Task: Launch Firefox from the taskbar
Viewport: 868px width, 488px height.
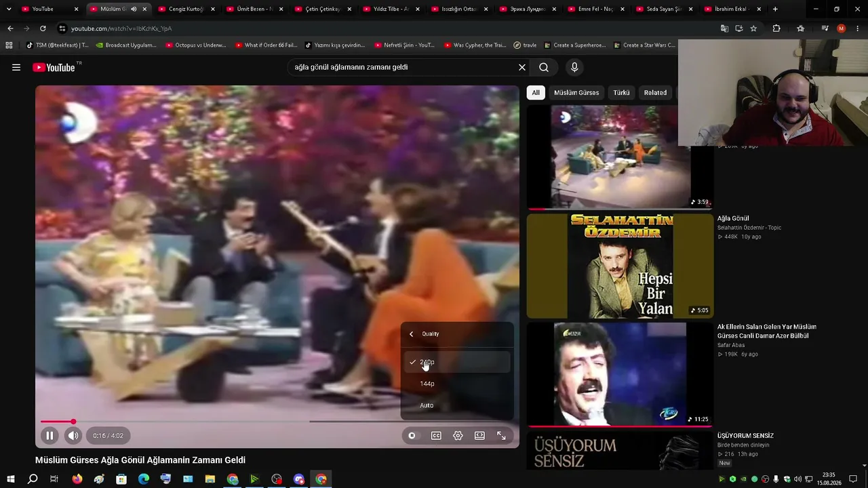Action: coord(77,479)
